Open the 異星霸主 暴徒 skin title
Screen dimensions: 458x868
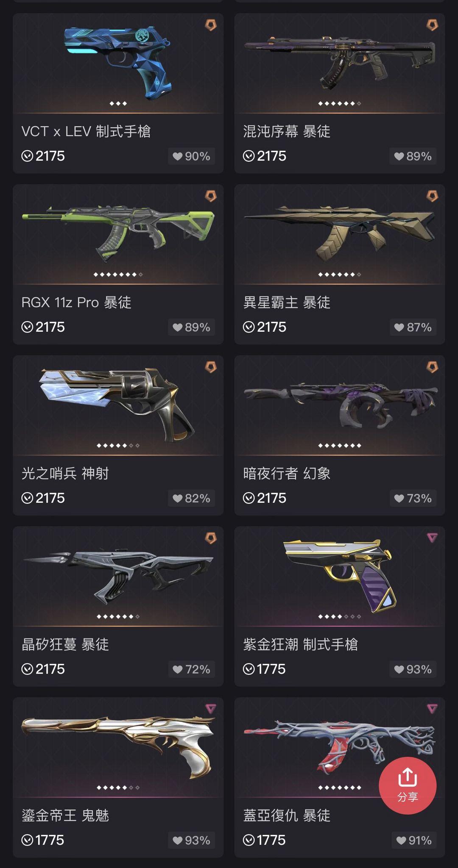[x=287, y=302]
